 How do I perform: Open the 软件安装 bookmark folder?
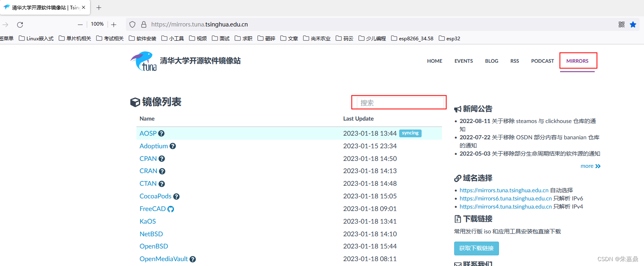(x=143, y=38)
